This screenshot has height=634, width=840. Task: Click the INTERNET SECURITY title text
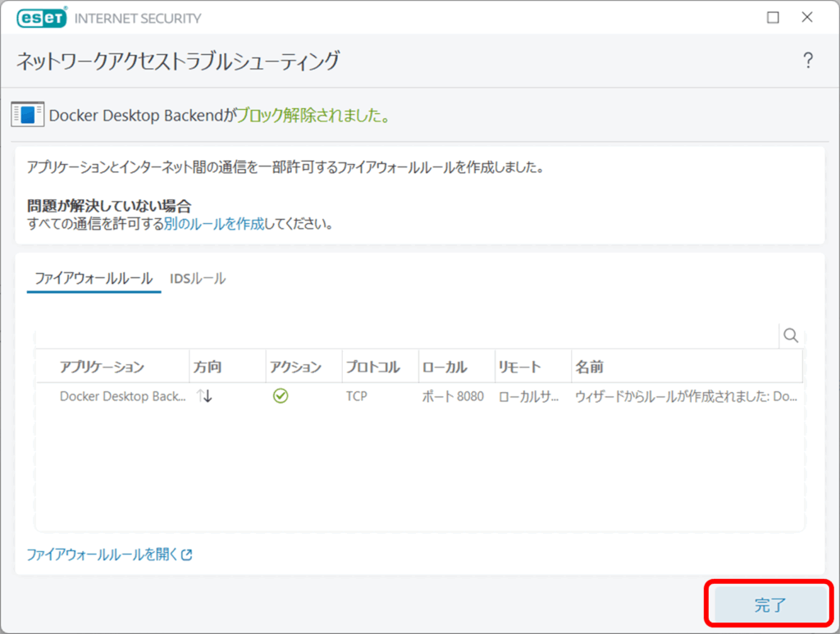138,18
